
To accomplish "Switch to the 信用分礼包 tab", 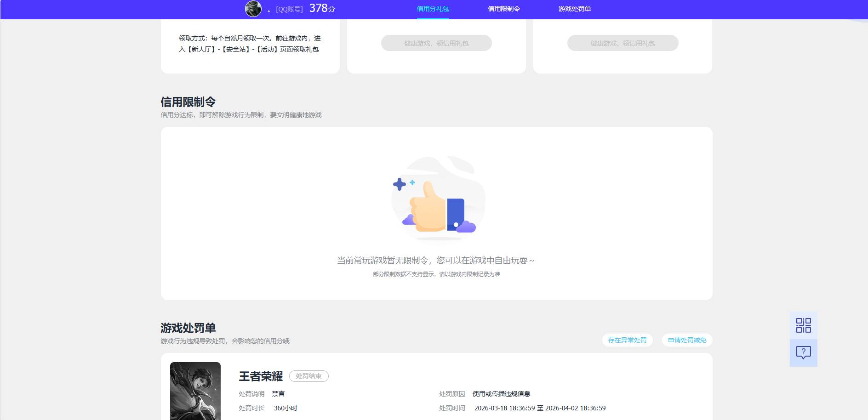I will [433, 9].
